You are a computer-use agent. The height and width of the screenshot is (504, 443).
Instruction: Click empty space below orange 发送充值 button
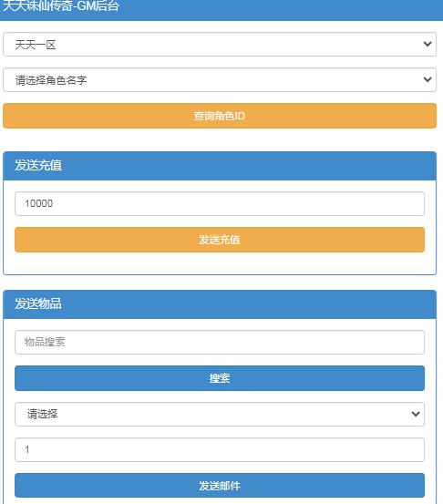pos(220,263)
